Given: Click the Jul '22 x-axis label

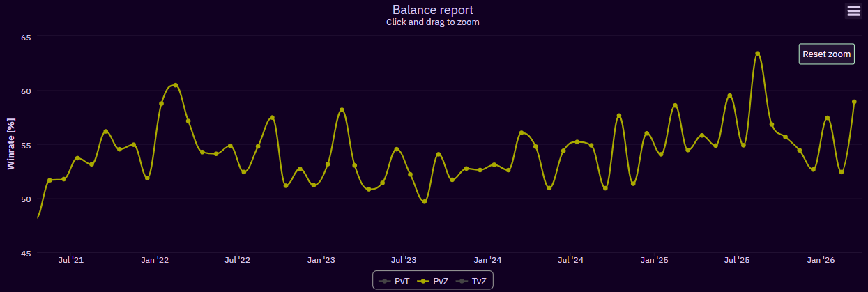Looking at the screenshot, I should pos(238,260).
